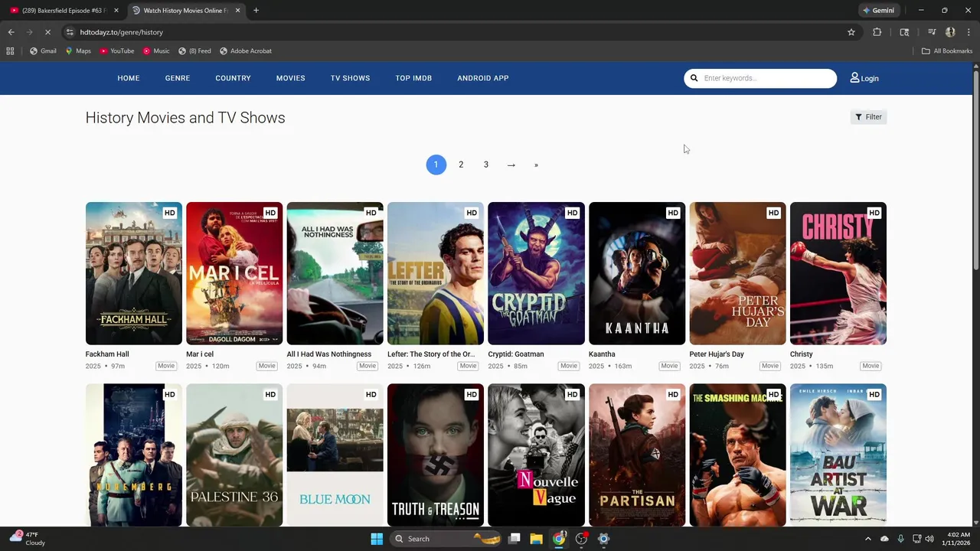Open the Mar i cel poster
The height and width of the screenshot is (551, 980).
[x=234, y=273]
